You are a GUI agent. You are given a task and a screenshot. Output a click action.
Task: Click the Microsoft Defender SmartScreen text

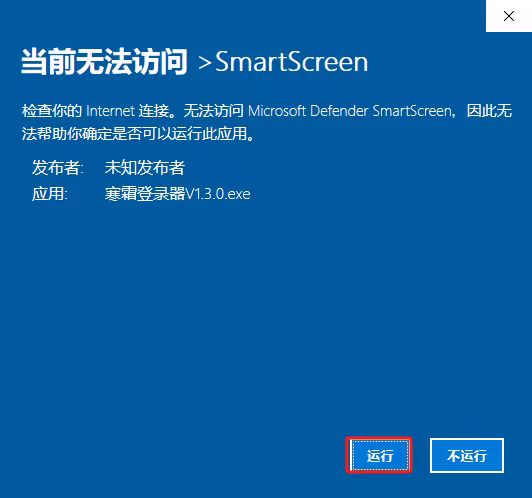[350, 111]
